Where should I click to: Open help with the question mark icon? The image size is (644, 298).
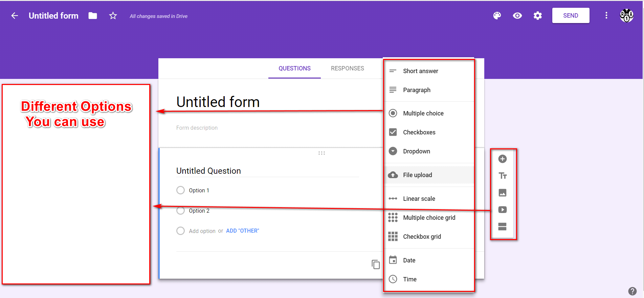[632, 291]
